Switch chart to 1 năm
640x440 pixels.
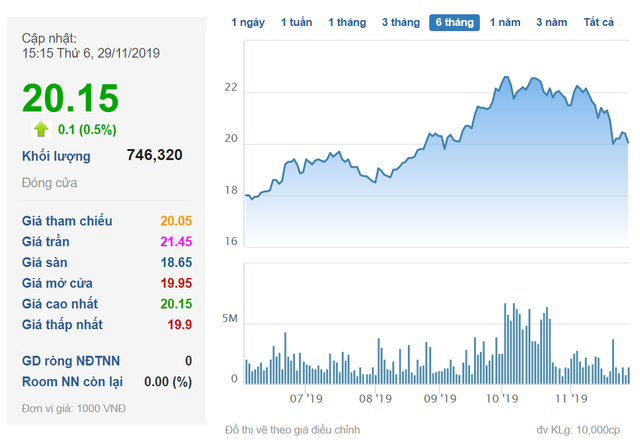tap(505, 22)
